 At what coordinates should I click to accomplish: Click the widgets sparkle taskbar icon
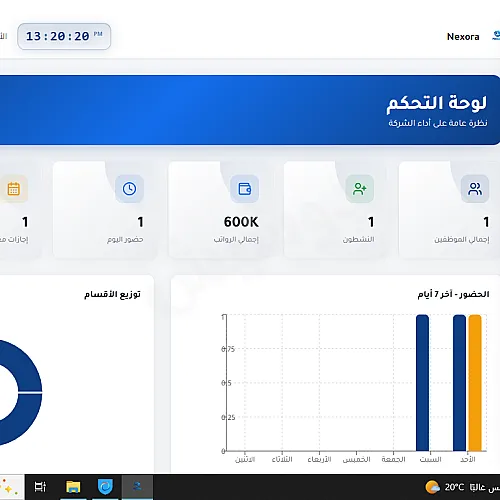click(x=10, y=487)
